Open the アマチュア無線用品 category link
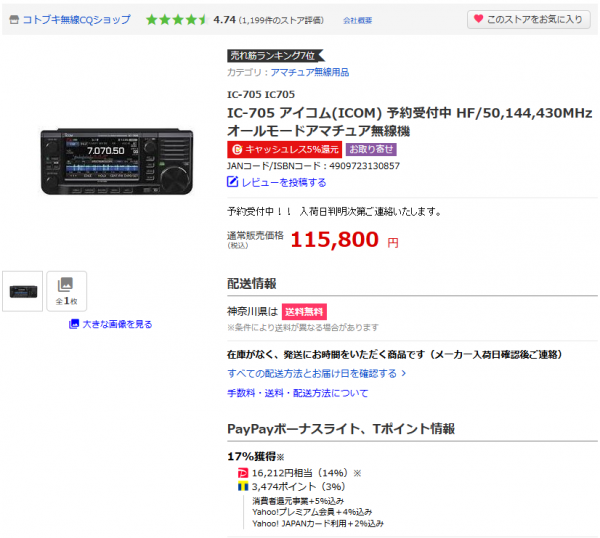This screenshot has width=600, height=538. pyautogui.click(x=310, y=72)
